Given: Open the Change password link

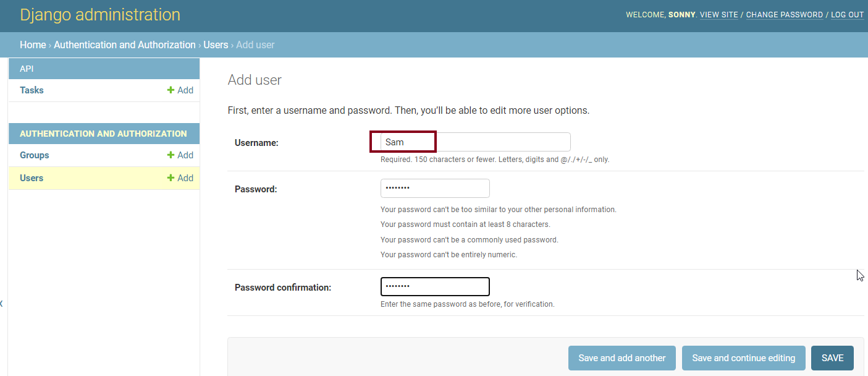Looking at the screenshot, I should [x=785, y=15].
